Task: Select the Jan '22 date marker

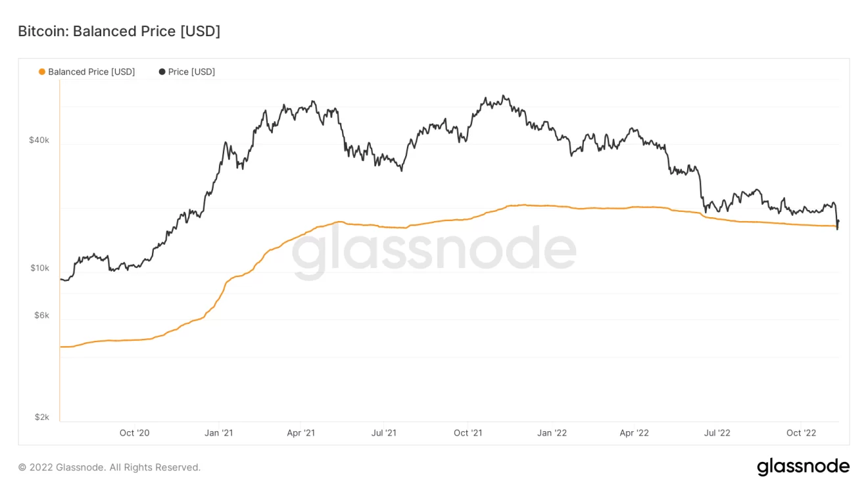Action: tap(552, 432)
